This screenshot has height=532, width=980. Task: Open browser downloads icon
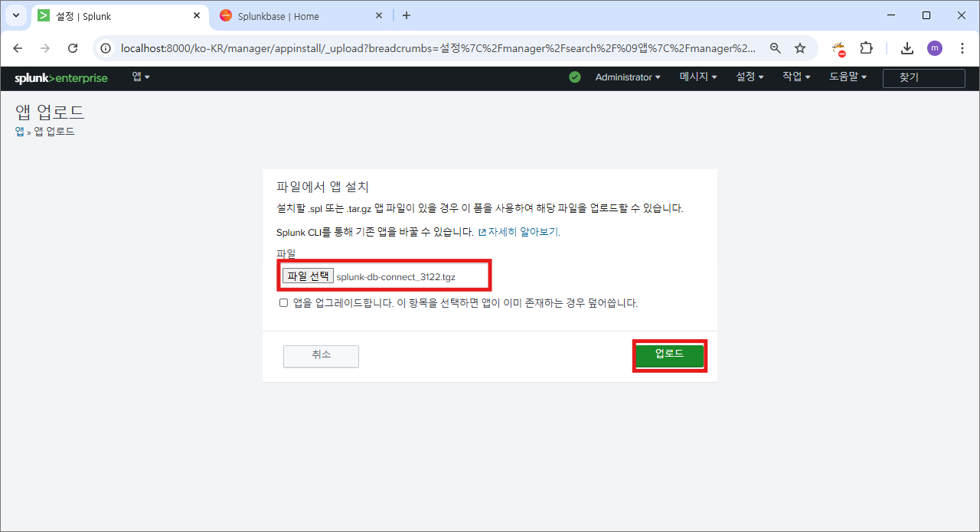tap(907, 48)
